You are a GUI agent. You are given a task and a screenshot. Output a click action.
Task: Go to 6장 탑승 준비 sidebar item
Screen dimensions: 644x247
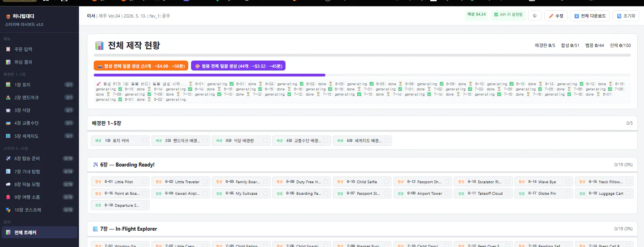click(x=39, y=159)
